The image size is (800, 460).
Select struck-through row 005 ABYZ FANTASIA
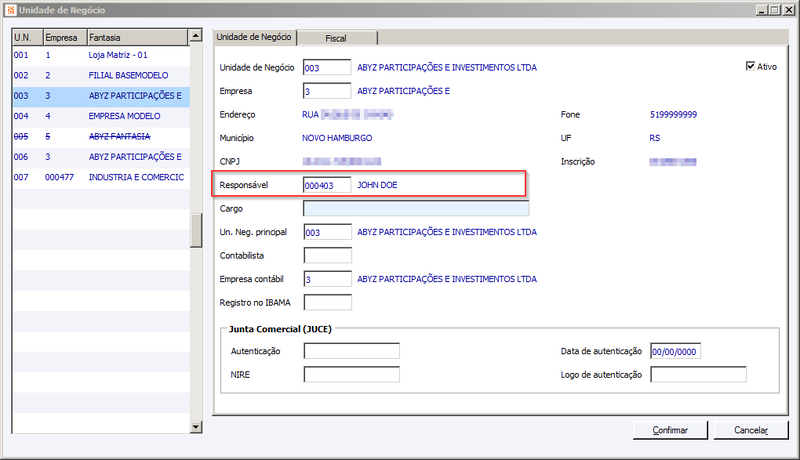click(x=101, y=137)
